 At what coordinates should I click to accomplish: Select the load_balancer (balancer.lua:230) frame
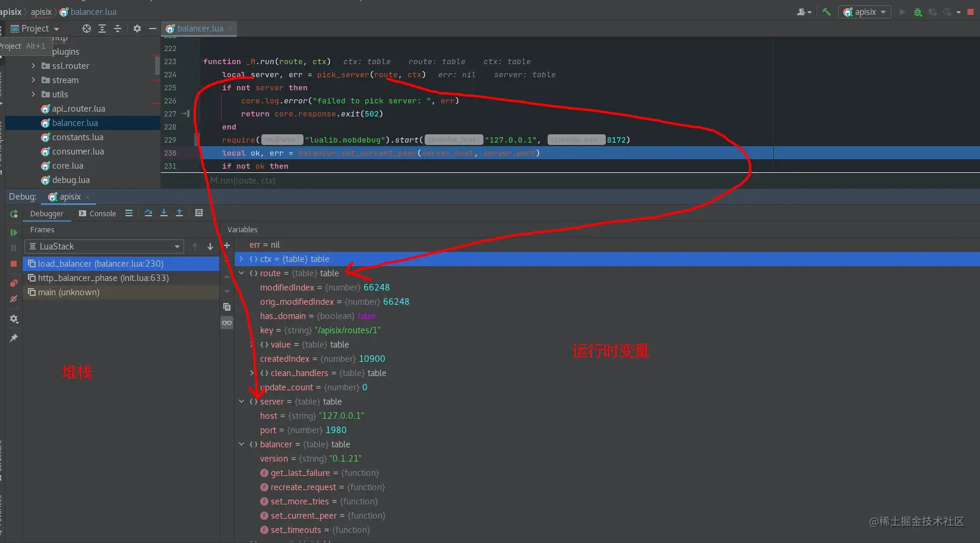pyautogui.click(x=121, y=264)
